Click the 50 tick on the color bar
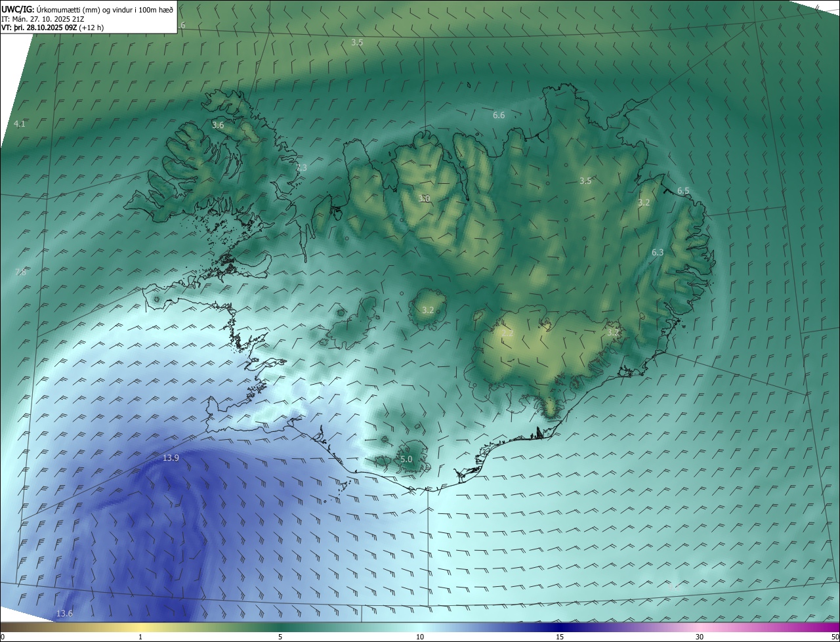The image size is (840, 642). point(835,637)
